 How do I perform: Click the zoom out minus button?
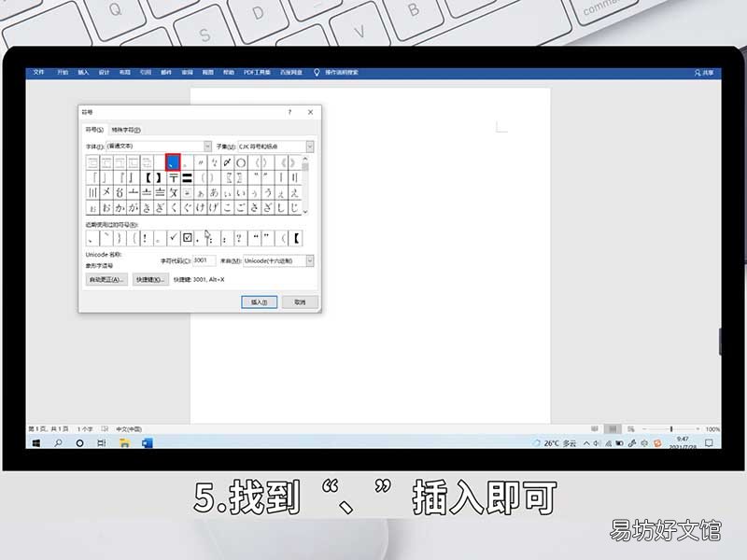pos(644,429)
